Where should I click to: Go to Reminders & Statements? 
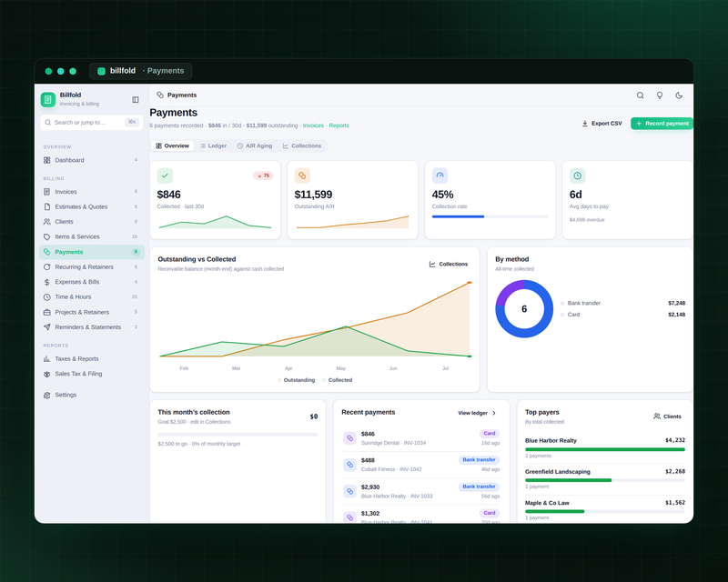(x=92, y=326)
